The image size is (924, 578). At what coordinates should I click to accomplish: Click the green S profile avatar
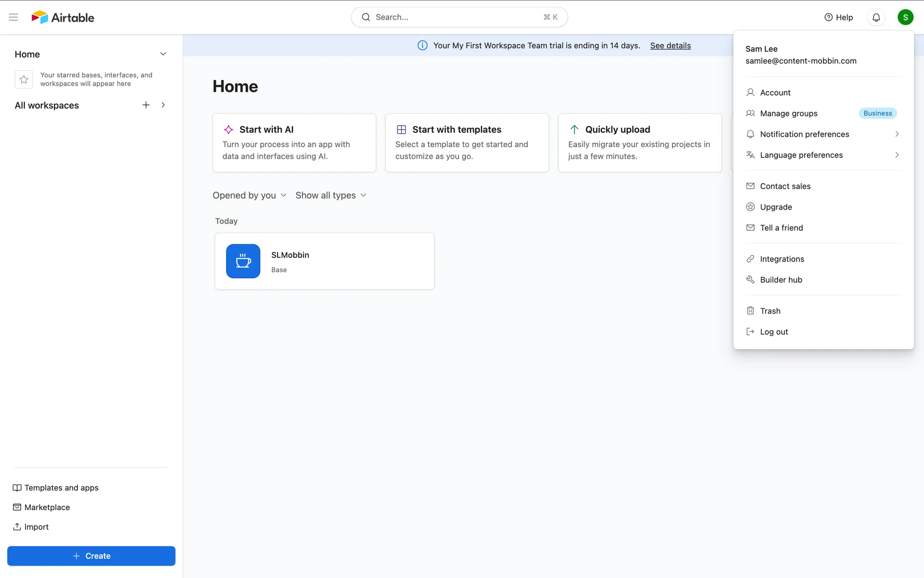tap(905, 17)
